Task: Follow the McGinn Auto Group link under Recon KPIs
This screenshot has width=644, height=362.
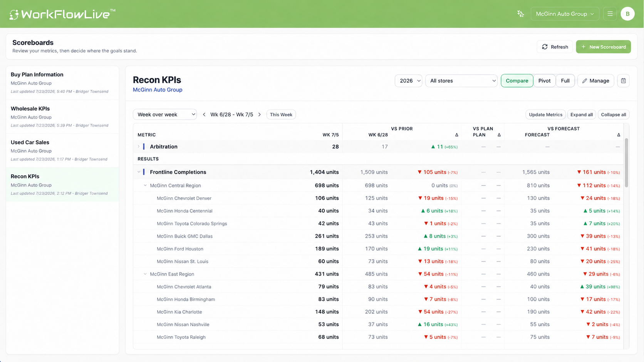Action: 158,90
